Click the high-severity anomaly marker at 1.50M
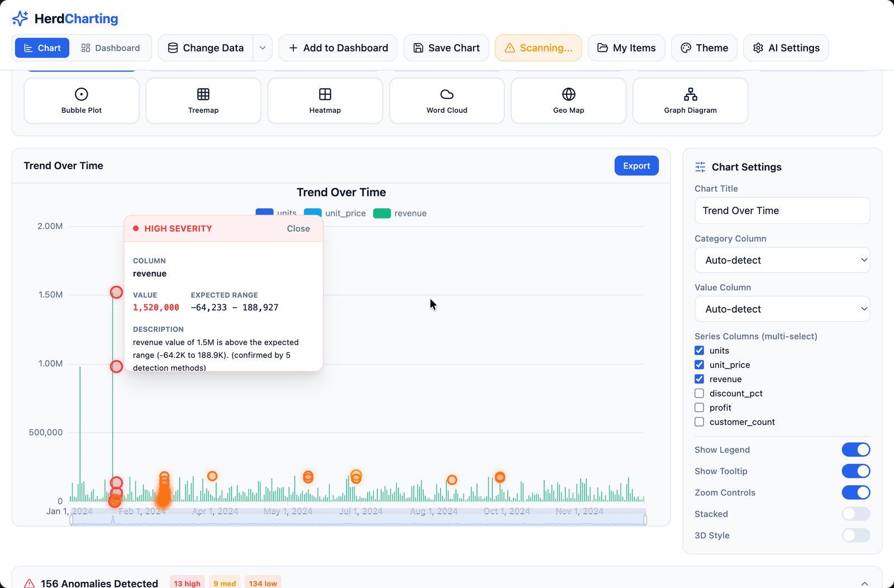 (x=116, y=292)
